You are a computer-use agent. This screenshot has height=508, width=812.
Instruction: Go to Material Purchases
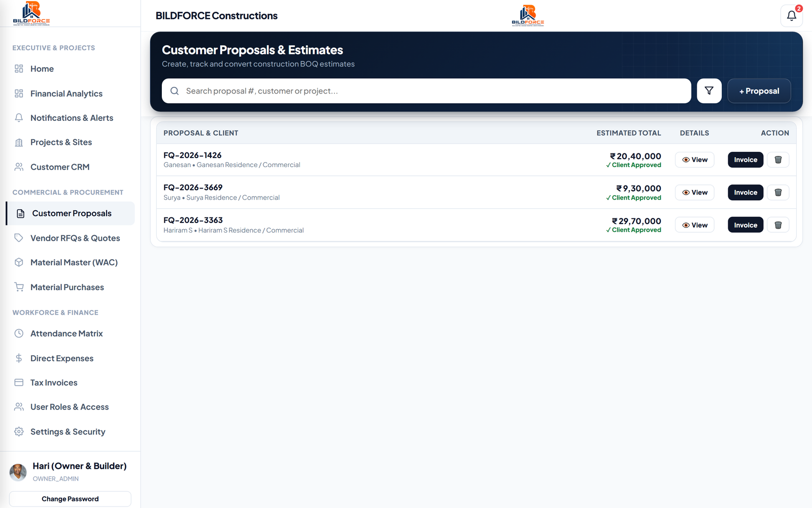(70, 287)
